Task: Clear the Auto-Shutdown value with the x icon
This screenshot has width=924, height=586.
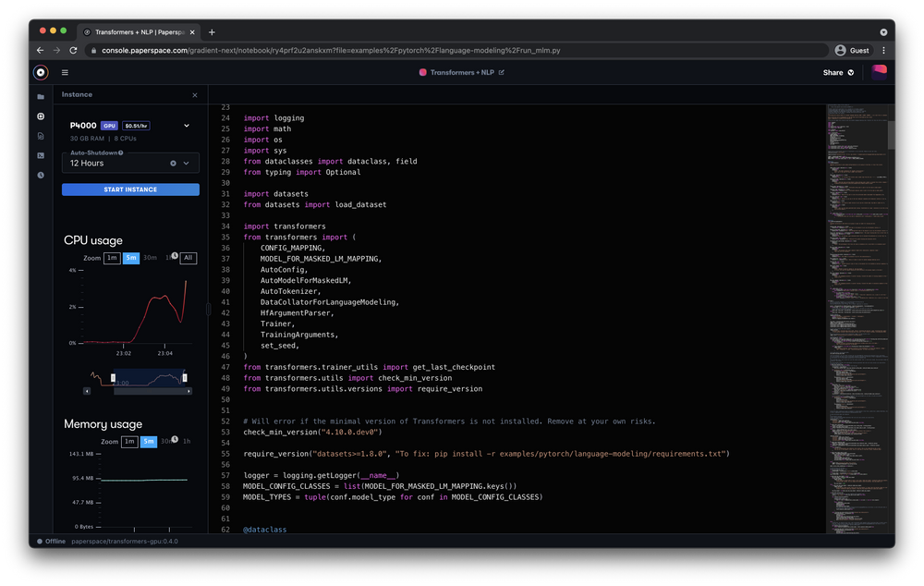Action: click(x=174, y=163)
